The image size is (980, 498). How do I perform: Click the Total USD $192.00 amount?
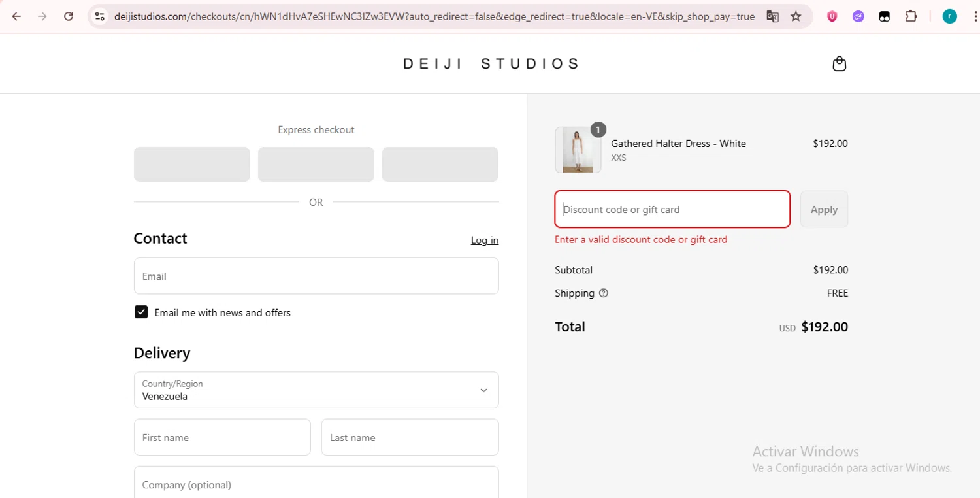pyautogui.click(x=813, y=327)
